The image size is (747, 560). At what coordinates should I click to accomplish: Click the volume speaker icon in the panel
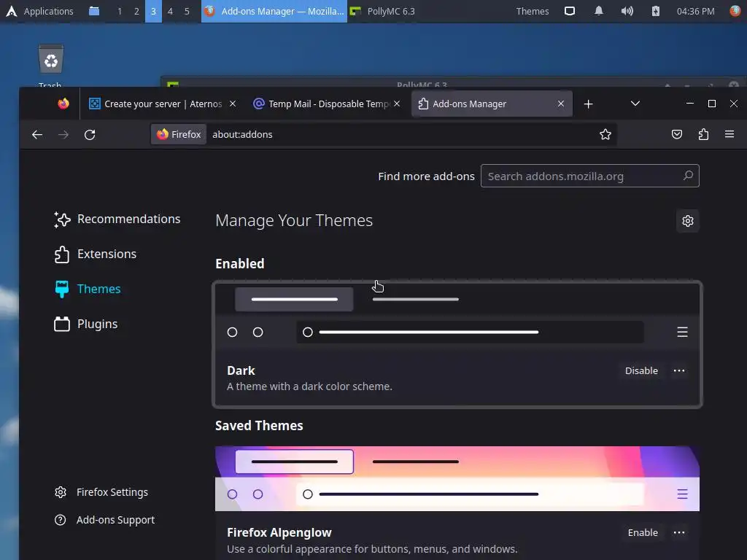(627, 11)
